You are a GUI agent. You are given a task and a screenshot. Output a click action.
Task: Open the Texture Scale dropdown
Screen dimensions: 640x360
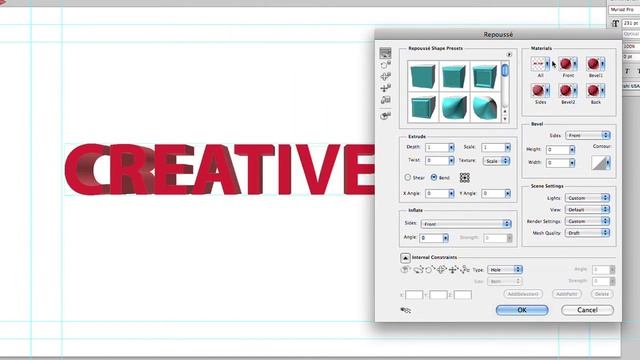pos(496,161)
